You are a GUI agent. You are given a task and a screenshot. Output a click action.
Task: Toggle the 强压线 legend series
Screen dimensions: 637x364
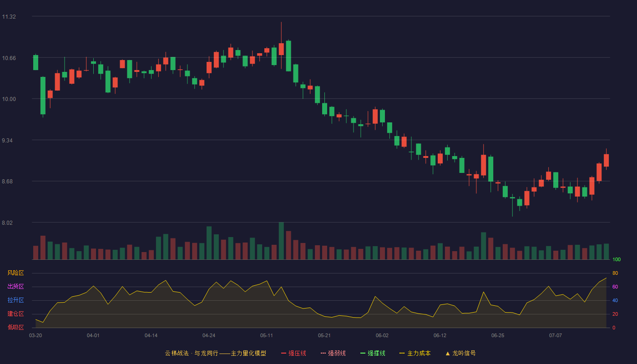pos(293,353)
